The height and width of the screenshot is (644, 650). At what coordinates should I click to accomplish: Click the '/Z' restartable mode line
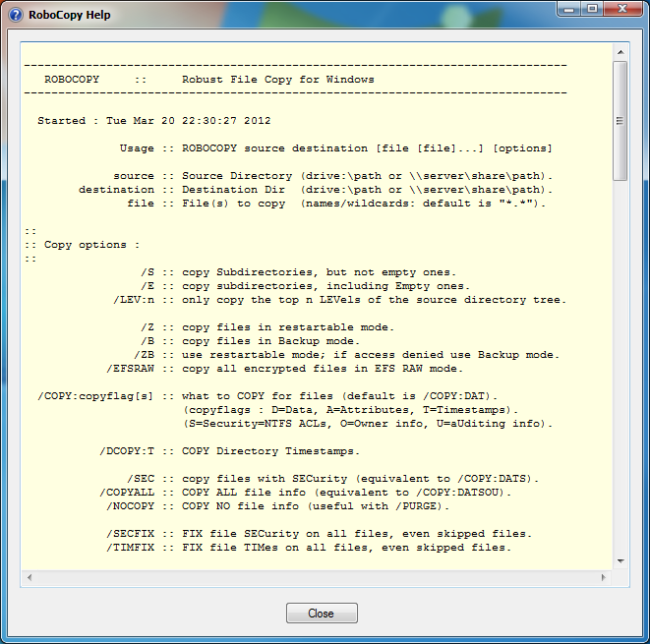(267, 327)
